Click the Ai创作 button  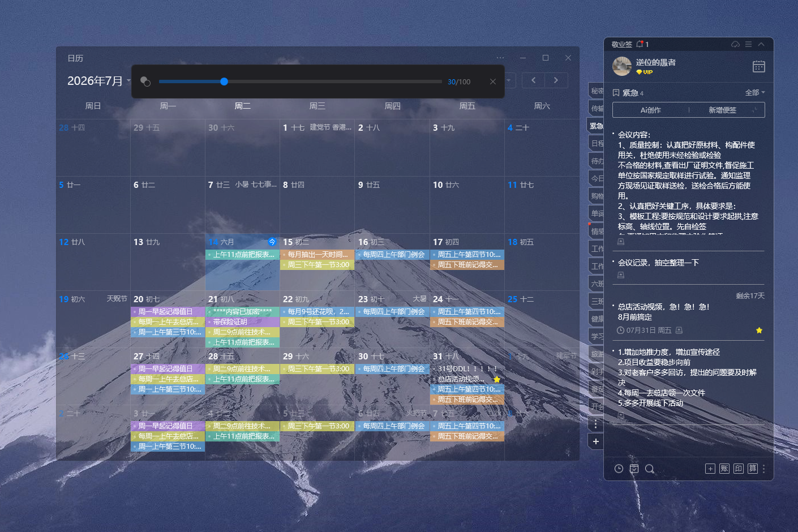(651, 110)
